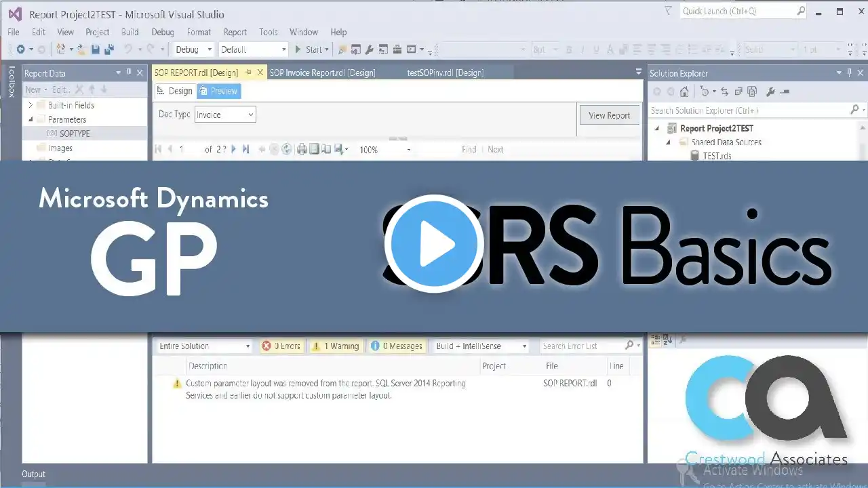Viewport: 868px width, 488px height.
Task: Click Sync with Active Document icon
Action: [724, 91]
